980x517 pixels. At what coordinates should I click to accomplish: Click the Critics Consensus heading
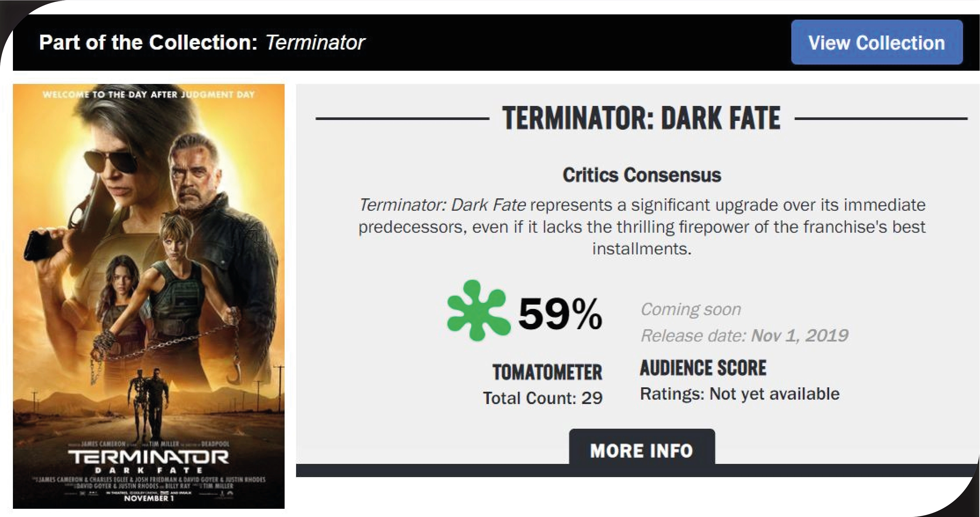coord(641,175)
